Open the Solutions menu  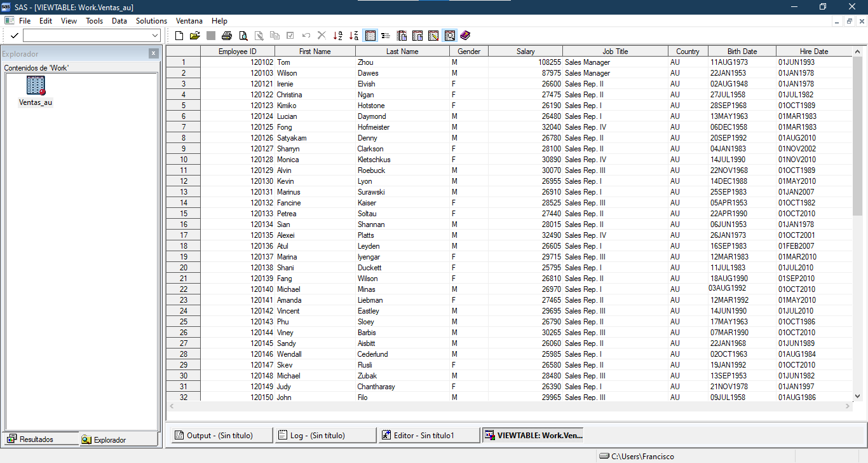pyautogui.click(x=151, y=21)
